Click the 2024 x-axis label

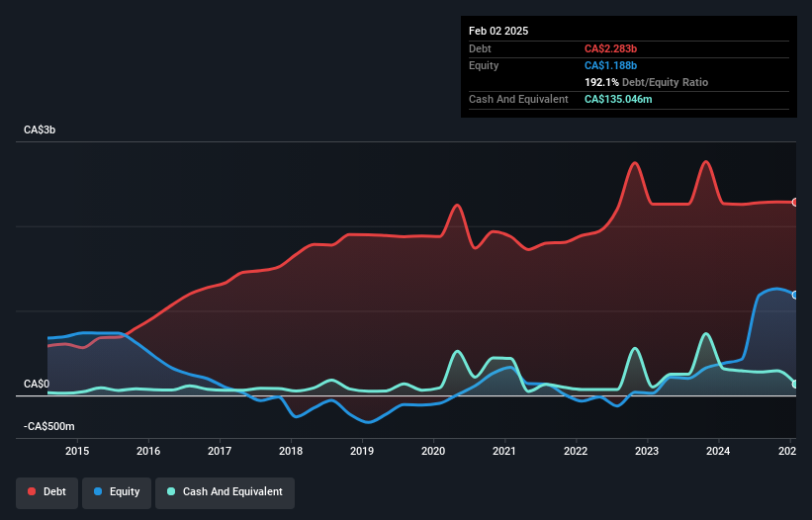(718, 451)
